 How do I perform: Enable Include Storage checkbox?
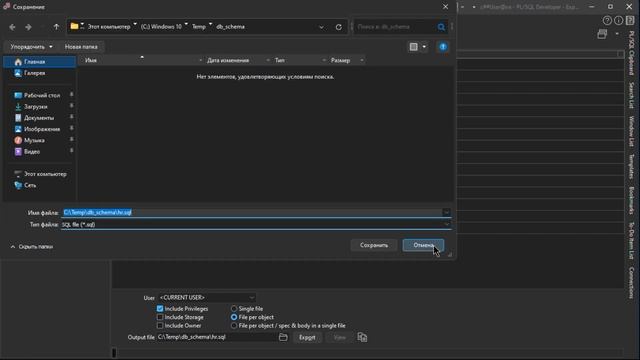click(x=160, y=317)
